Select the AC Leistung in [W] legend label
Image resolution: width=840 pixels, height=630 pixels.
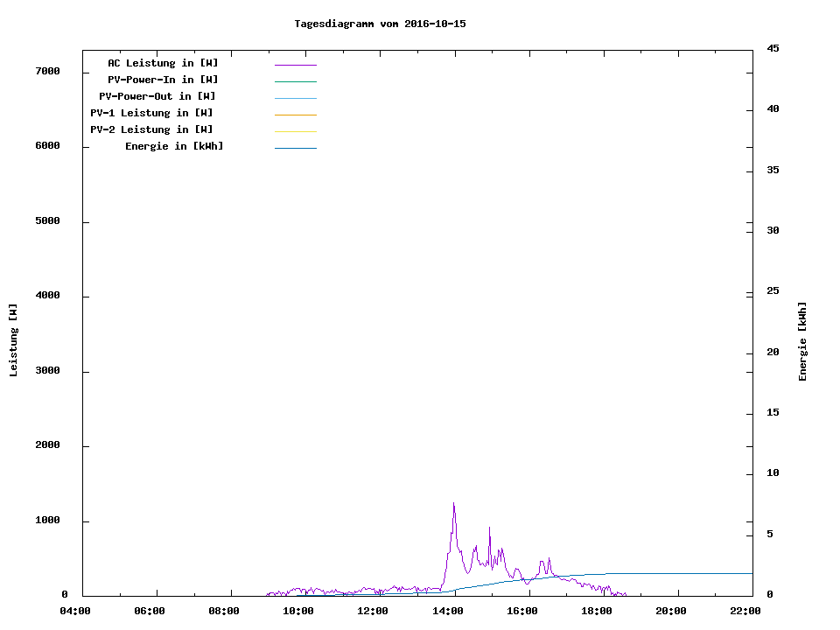click(163, 63)
